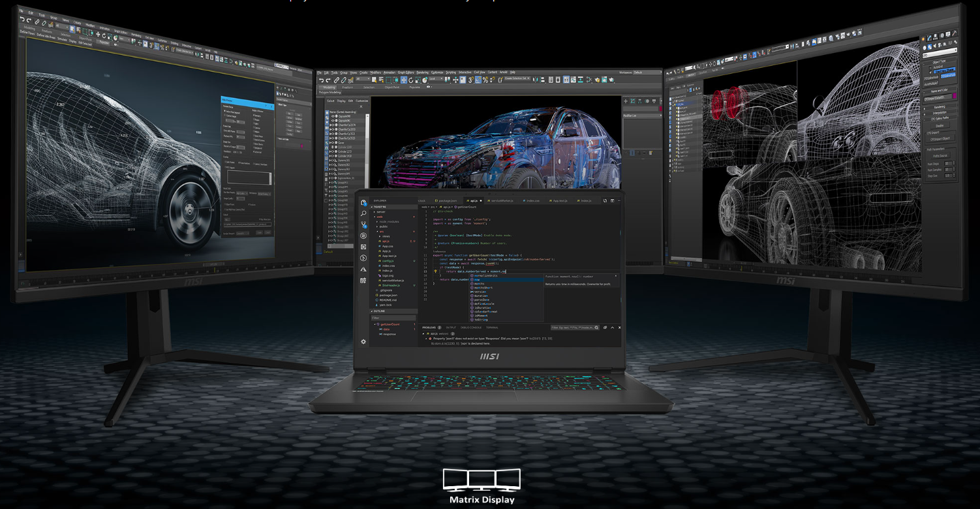Close the Problems panel in laptop editor
980x509 pixels.
pos(619,328)
